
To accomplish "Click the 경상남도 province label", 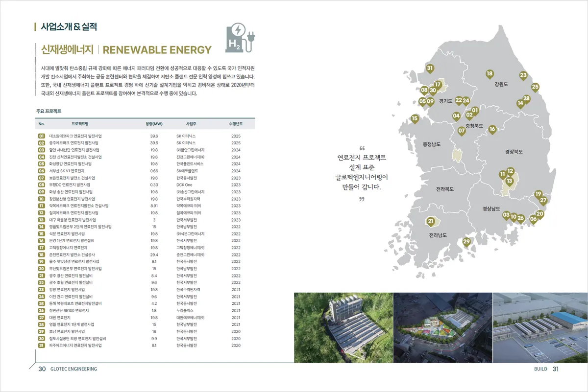I will tap(491, 209).
